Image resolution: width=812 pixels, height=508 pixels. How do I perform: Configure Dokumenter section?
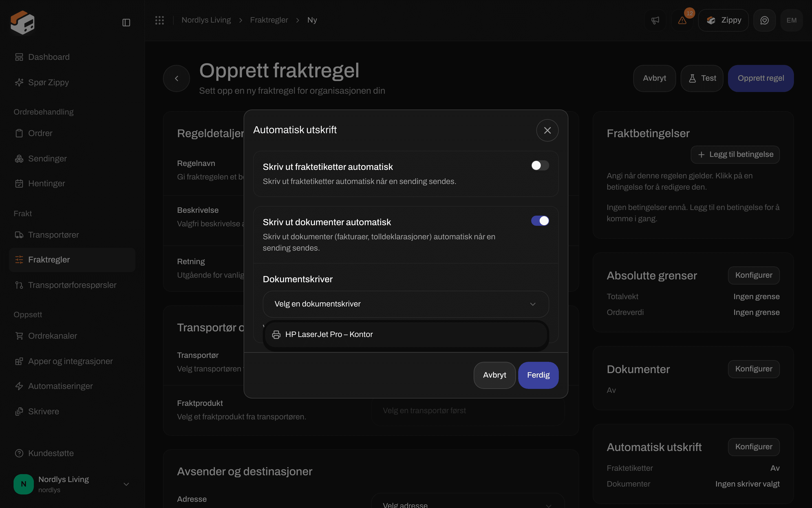pyautogui.click(x=754, y=369)
